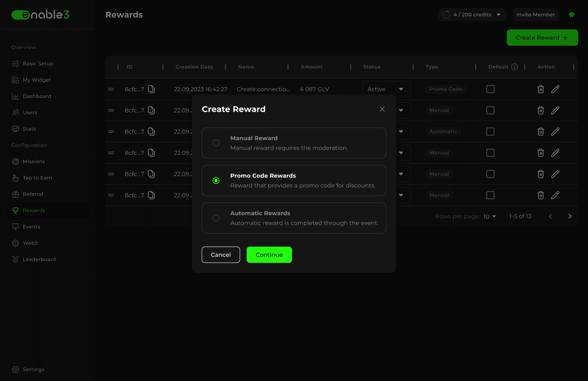The image size is (588, 381).
Task: Select Manual Reward radio option
Action: [216, 143]
